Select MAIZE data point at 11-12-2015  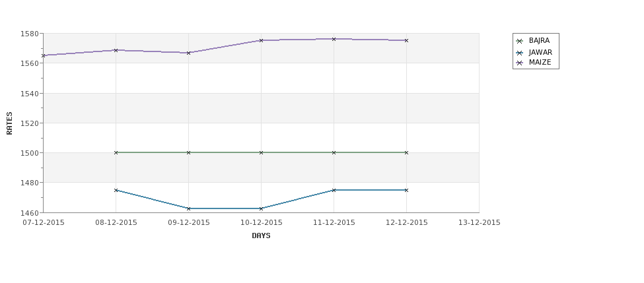[334, 39]
